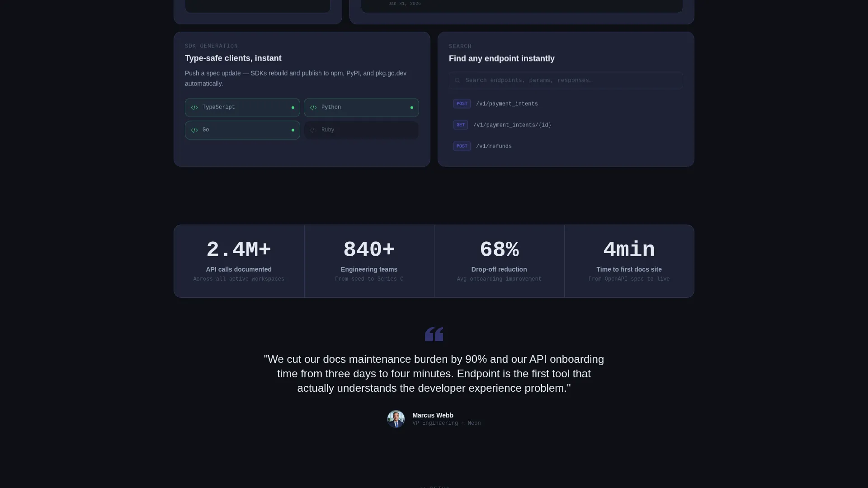
Task: Click 'From OpenAPI spec to live' caption
Action: [x=629, y=279]
